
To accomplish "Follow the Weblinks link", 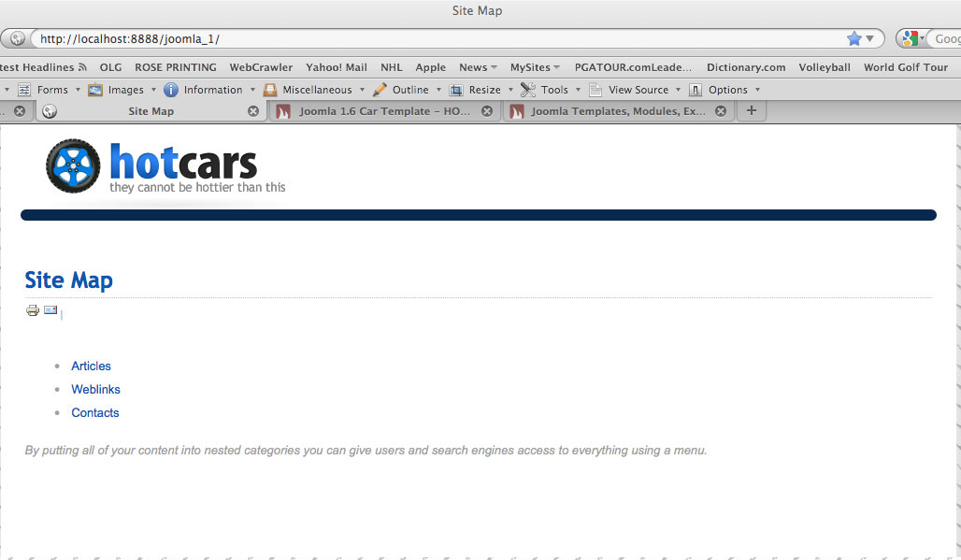I will tap(95, 389).
